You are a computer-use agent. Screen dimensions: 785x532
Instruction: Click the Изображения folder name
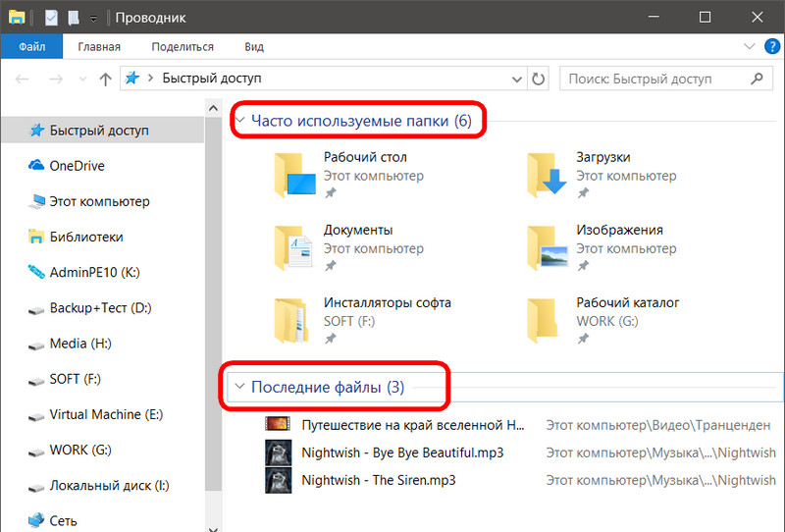(619, 230)
